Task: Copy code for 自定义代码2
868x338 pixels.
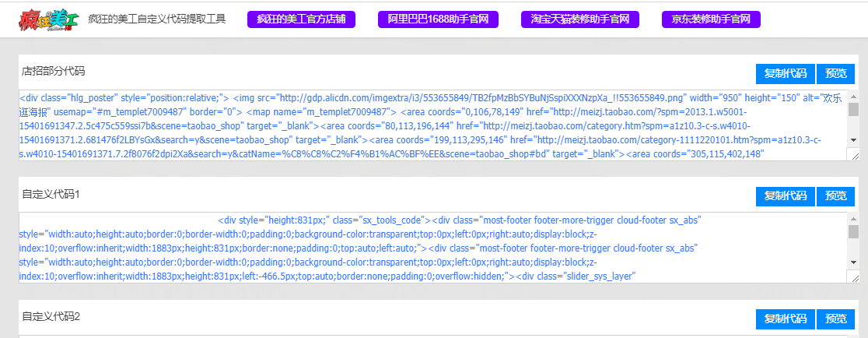Action: point(785,319)
